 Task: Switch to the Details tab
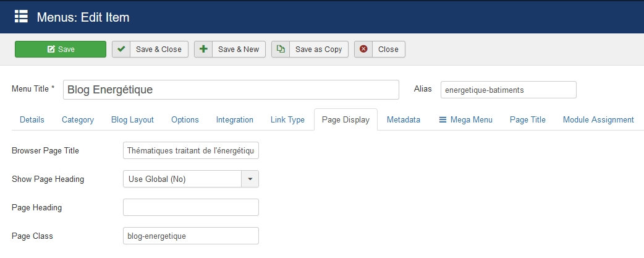(x=32, y=120)
